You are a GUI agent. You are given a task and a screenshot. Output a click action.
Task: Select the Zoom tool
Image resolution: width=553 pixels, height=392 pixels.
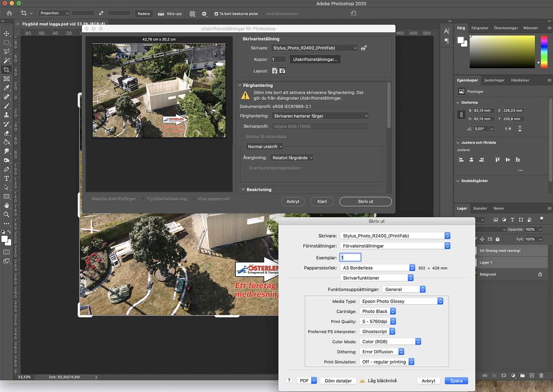coord(7,214)
